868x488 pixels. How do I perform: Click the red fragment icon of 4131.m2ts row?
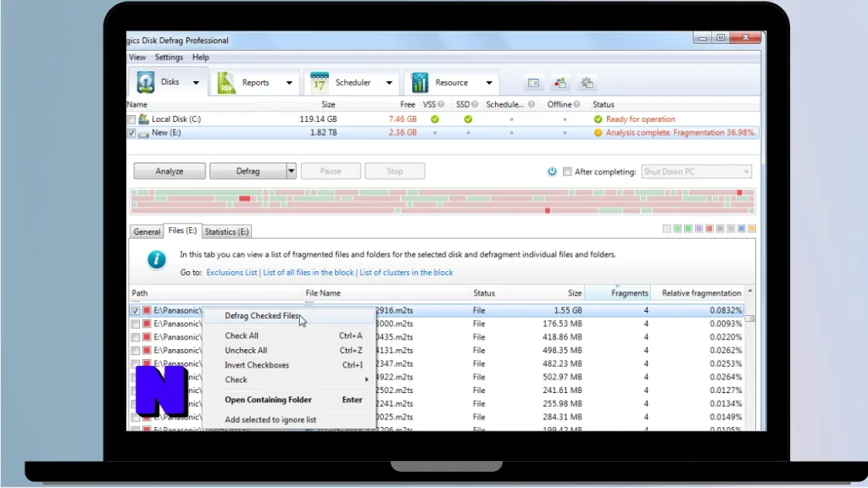[147, 350]
